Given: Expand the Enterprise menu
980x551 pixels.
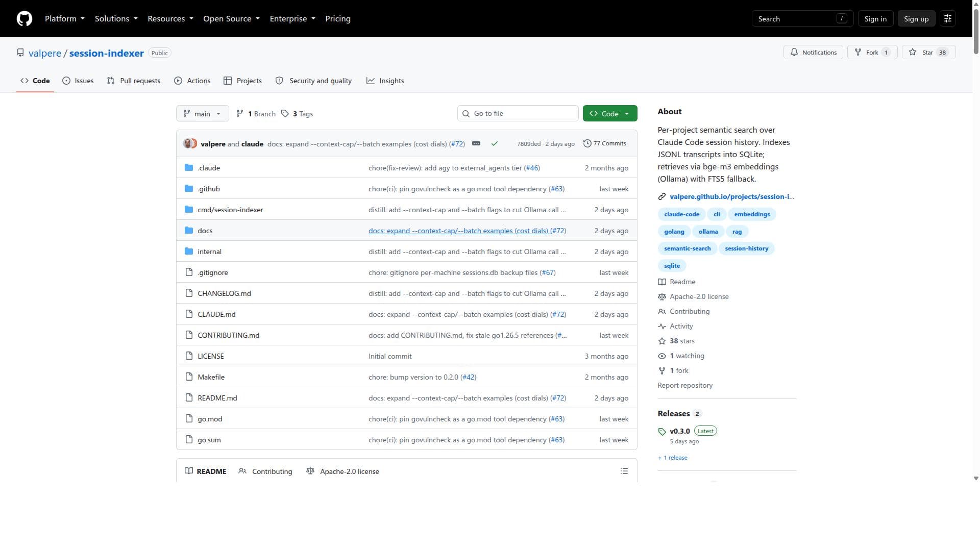Looking at the screenshot, I should pos(292,18).
